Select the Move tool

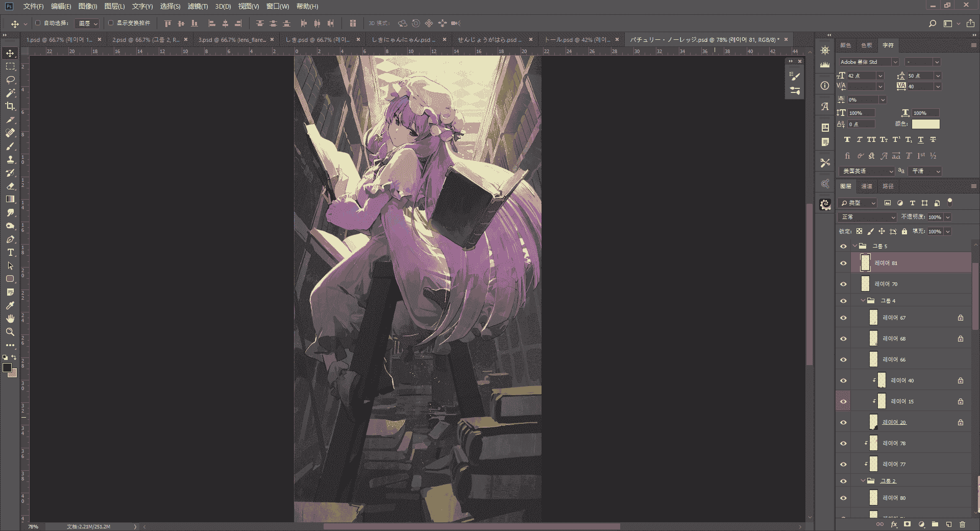pyautogui.click(x=10, y=53)
